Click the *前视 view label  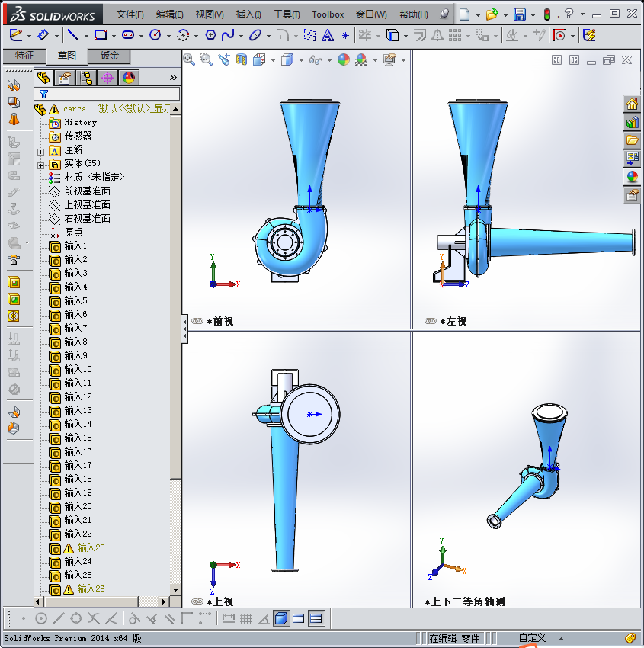[x=220, y=321]
